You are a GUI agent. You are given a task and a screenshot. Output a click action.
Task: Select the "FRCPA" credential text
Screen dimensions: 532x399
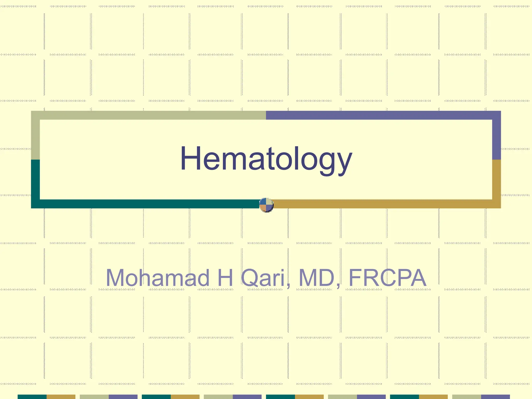point(387,278)
